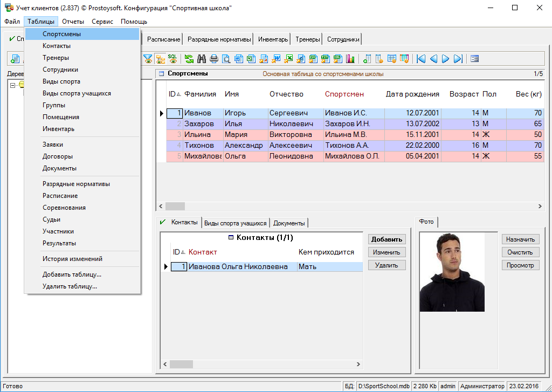Toggle the filter funnel view icon

[148, 59]
